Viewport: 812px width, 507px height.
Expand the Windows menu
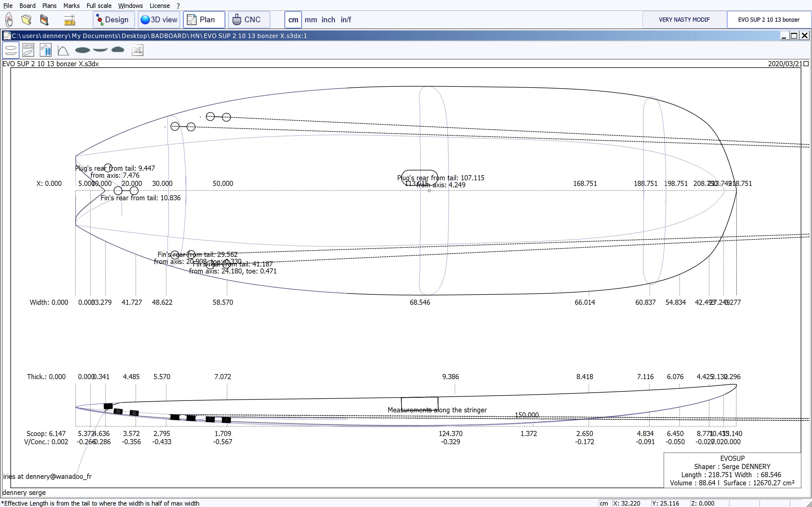130,6
